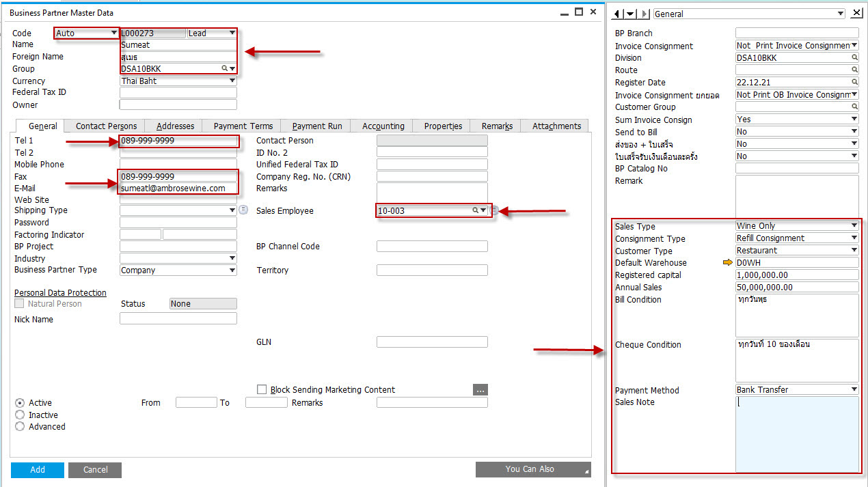Maximize the Business Partner Master Data window

[579, 12]
